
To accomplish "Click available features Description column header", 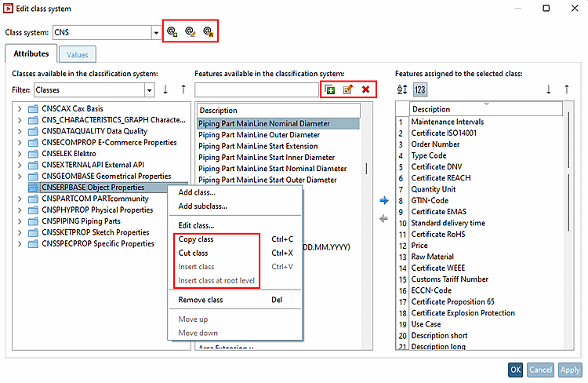I will (x=278, y=111).
